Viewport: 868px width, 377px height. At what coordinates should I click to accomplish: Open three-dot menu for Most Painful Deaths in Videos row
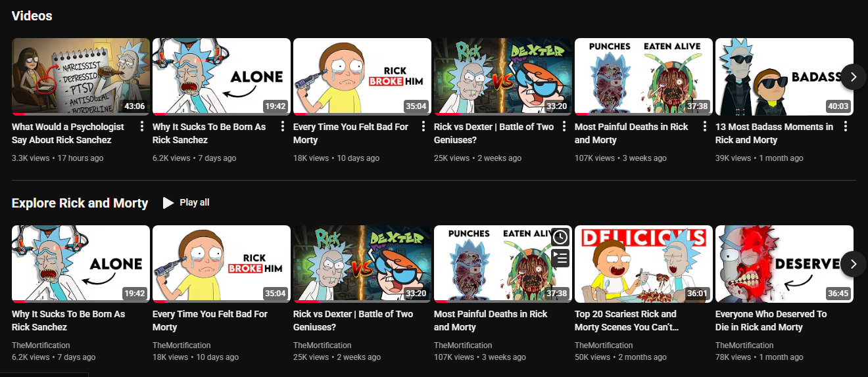(x=705, y=127)
